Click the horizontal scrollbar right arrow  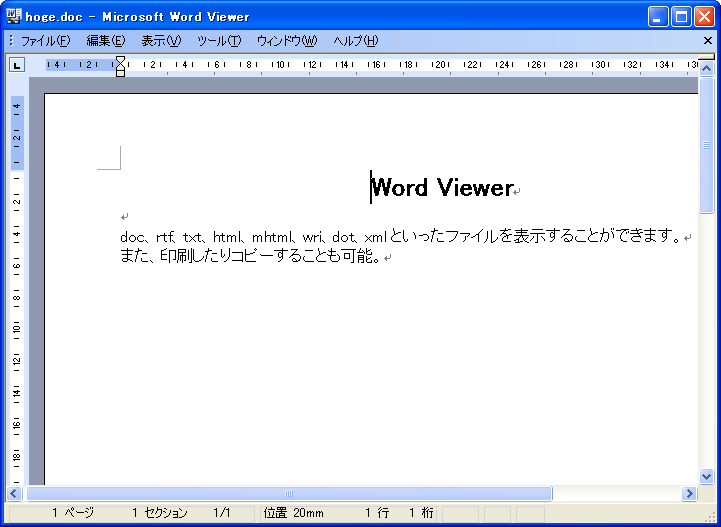point(689,493)
